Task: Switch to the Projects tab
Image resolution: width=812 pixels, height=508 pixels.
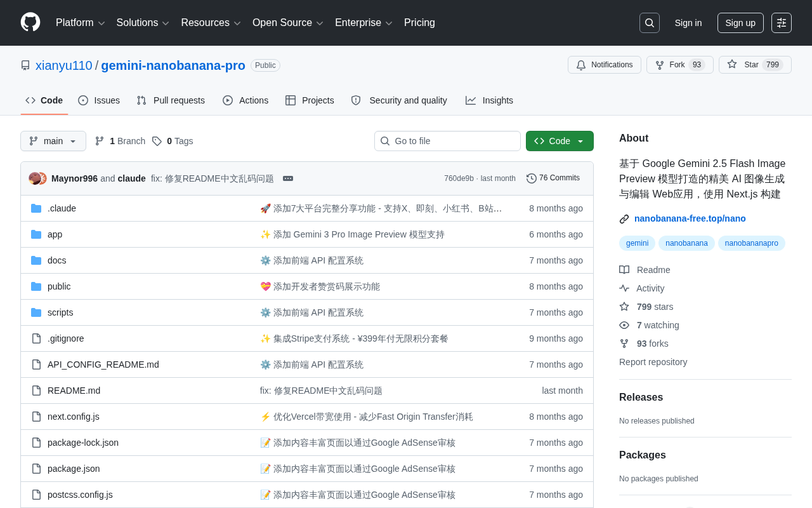Action: click(x=310, y=100)
